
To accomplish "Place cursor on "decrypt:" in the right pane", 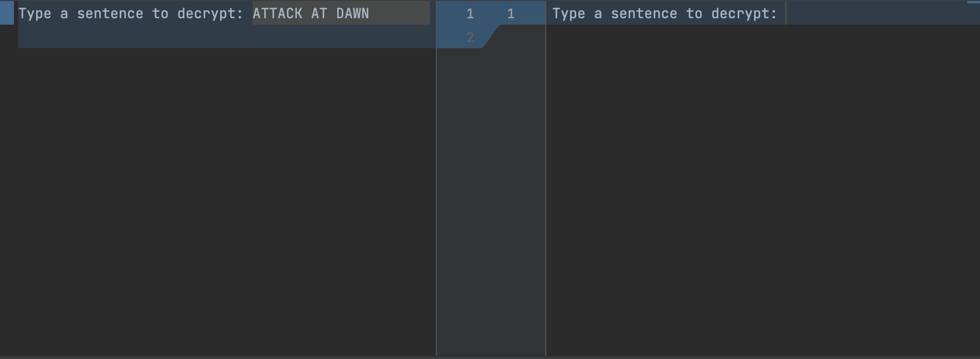I will pos(744,13).
